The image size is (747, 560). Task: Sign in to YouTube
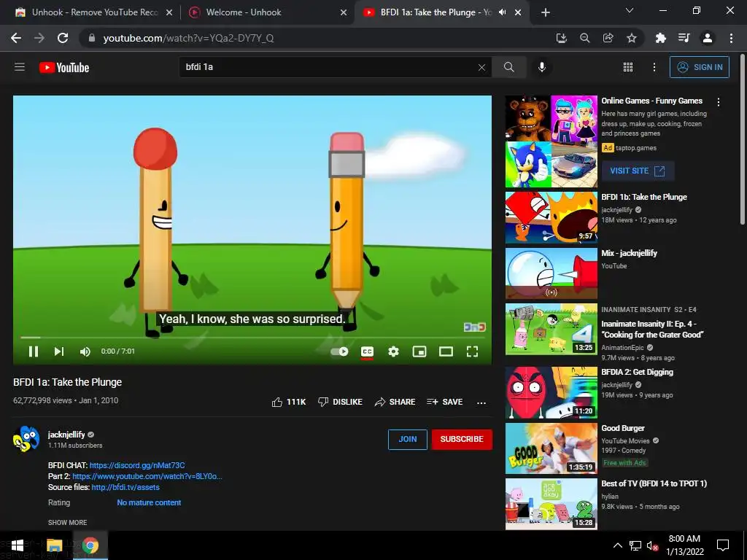tap(700, 67)
